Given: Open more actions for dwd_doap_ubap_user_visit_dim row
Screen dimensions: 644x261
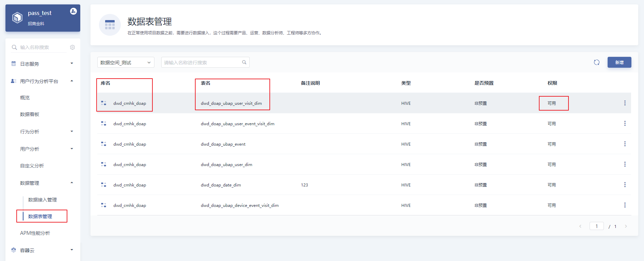Looking at the screenshot, I should pos(625,103).
